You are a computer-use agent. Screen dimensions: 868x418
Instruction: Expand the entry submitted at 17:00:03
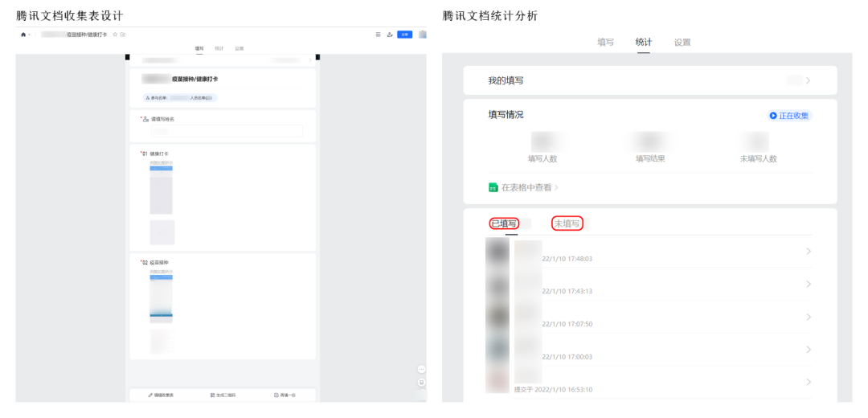pyautogui.click(x=809, y=350)
